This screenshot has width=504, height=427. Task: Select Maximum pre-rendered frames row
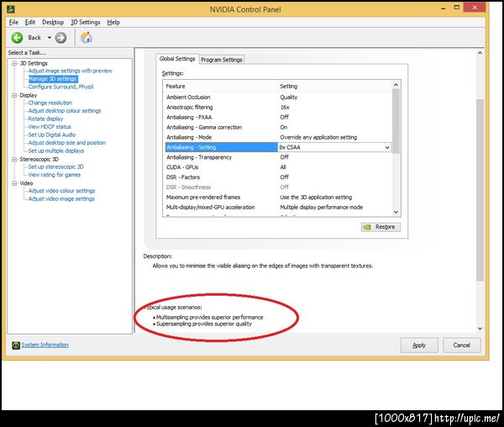coord(278,197)
